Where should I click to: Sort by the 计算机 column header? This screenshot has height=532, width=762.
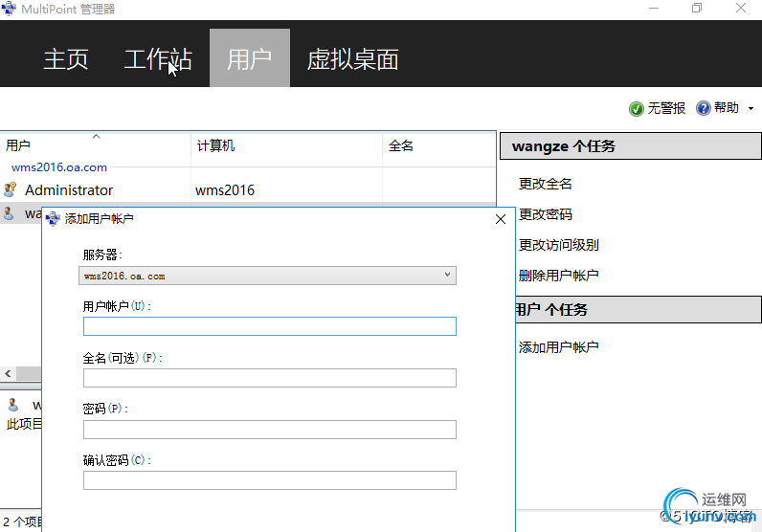click(287, 145)
